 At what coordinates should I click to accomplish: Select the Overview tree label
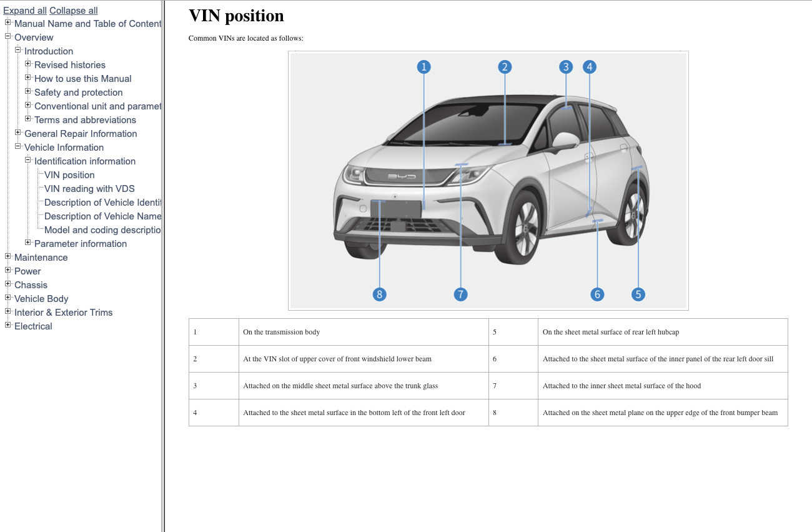[x=34, y=38]
